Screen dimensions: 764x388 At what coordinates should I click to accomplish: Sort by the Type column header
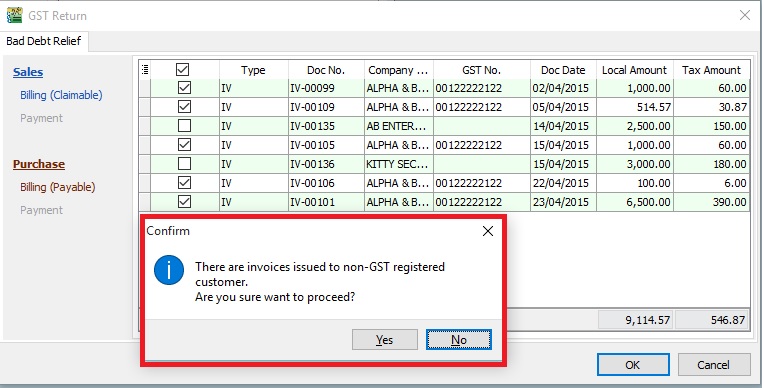[253, 70]
